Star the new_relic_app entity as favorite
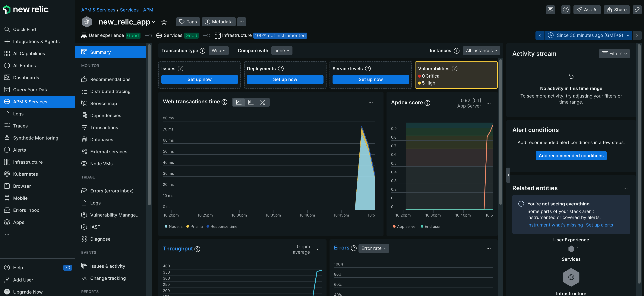This screenshot has height=296, width=644. 164,22
